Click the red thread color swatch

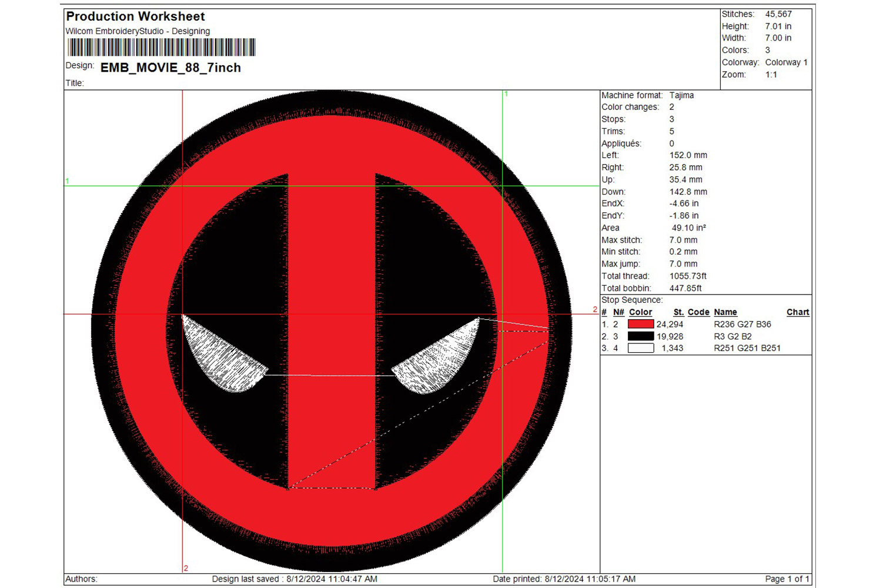coord(641,324)
